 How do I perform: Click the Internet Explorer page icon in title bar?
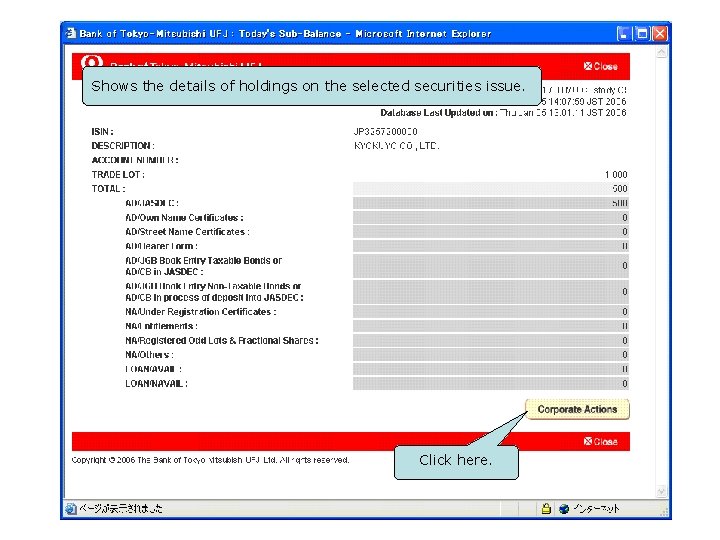coord(70,33)
